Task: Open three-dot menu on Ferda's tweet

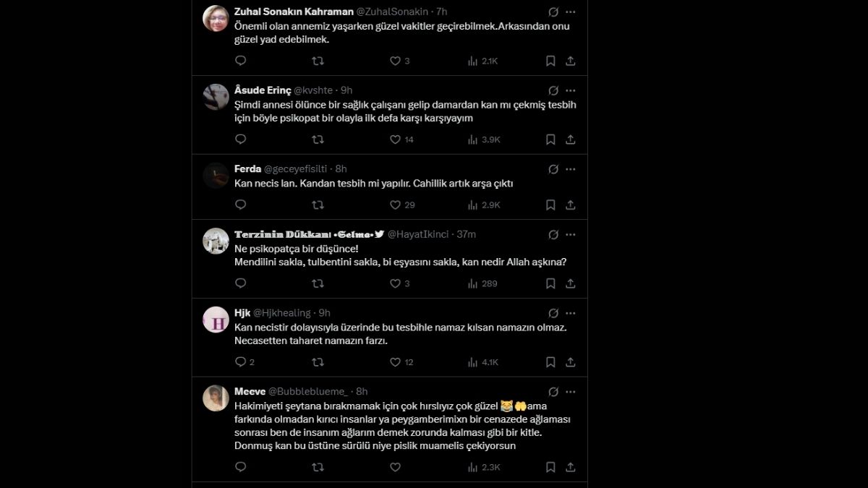Action: click(x=571, y=169)
